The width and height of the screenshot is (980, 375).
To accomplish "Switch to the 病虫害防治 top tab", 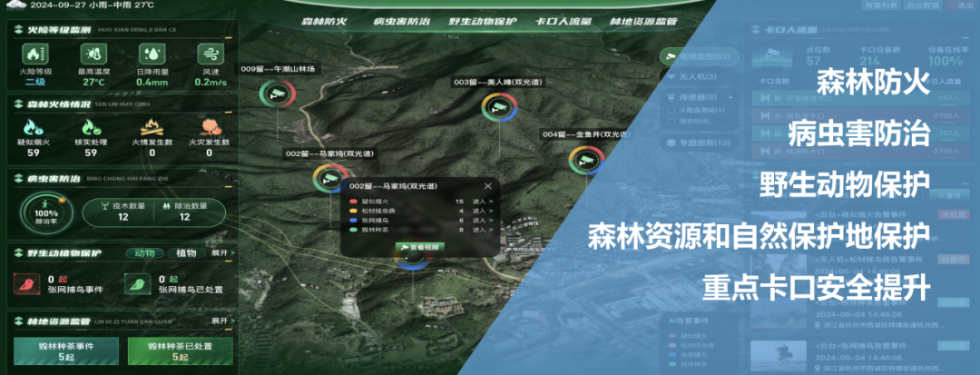I will click(402, 22).
